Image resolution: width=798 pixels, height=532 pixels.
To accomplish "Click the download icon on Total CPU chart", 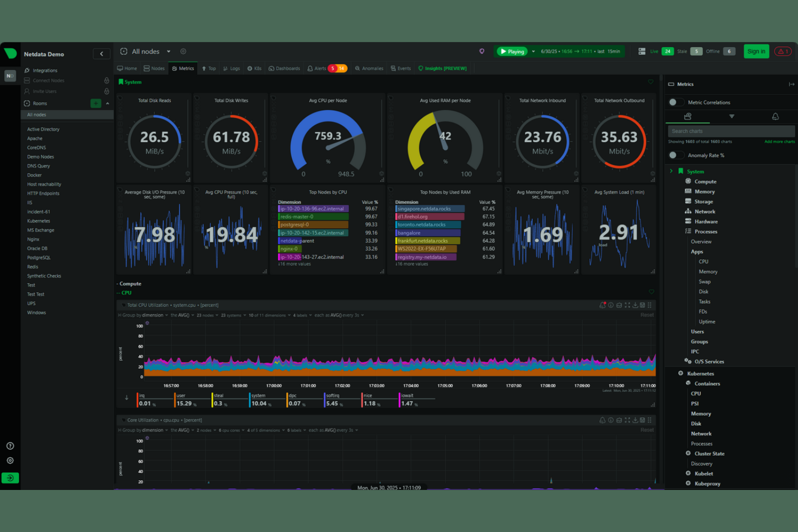I will (x=635, y=305).
